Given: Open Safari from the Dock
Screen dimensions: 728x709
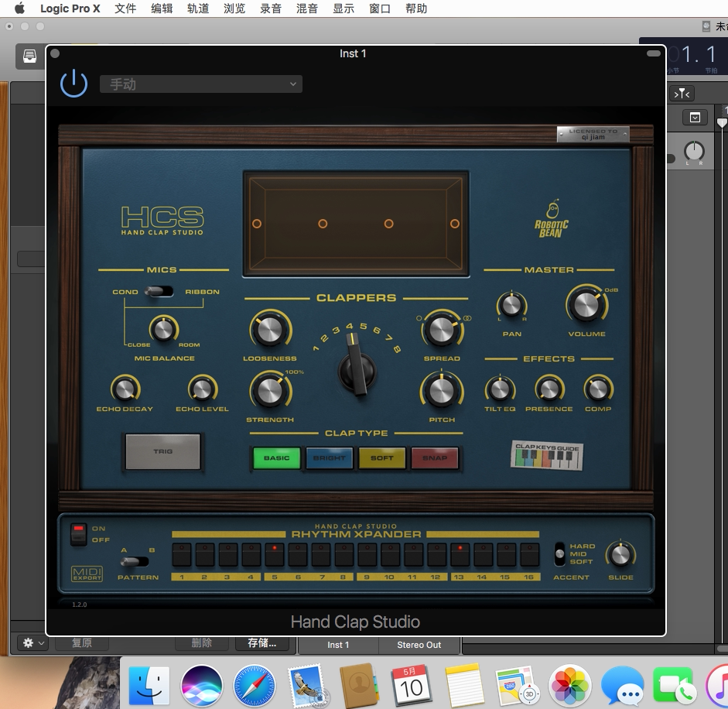Looking at the screenshot, I should point(254,687).
